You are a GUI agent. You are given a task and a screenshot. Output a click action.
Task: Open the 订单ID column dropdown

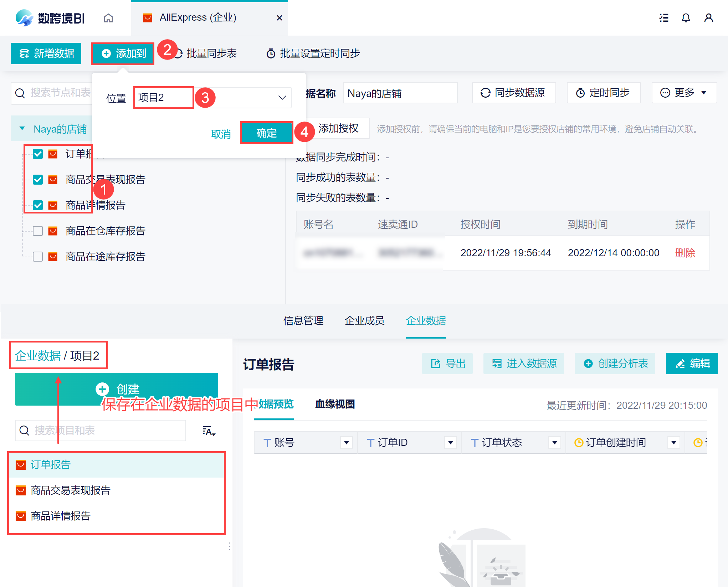click(x=451, y=443)
